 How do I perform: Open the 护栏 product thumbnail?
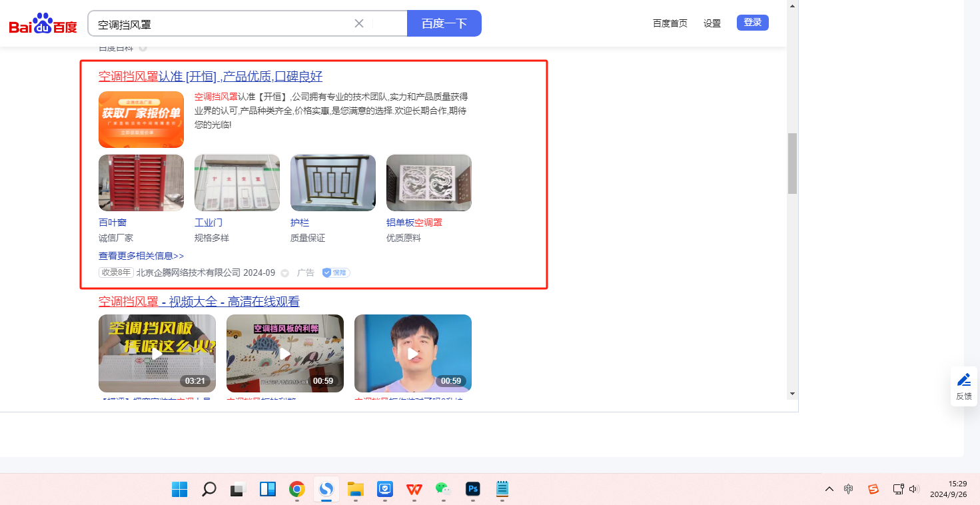coord(333,183)
